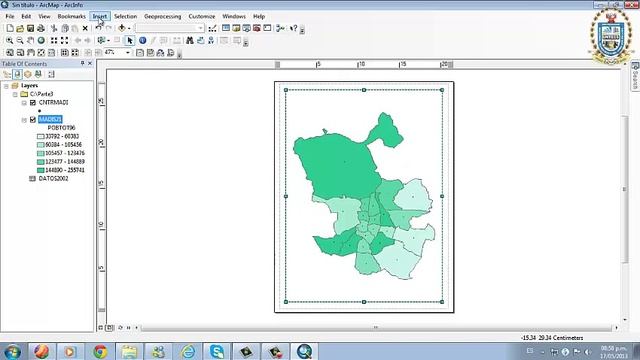Click the Fixed Zoom Out icon
This screenshot has height=360, width=640.
point(64,40)
